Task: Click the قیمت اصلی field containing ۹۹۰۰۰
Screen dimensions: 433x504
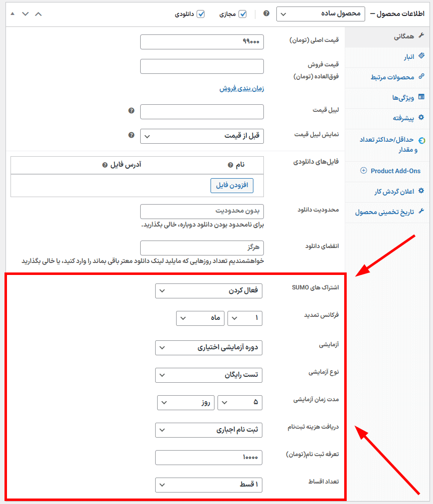Action: tap(202, 42)
